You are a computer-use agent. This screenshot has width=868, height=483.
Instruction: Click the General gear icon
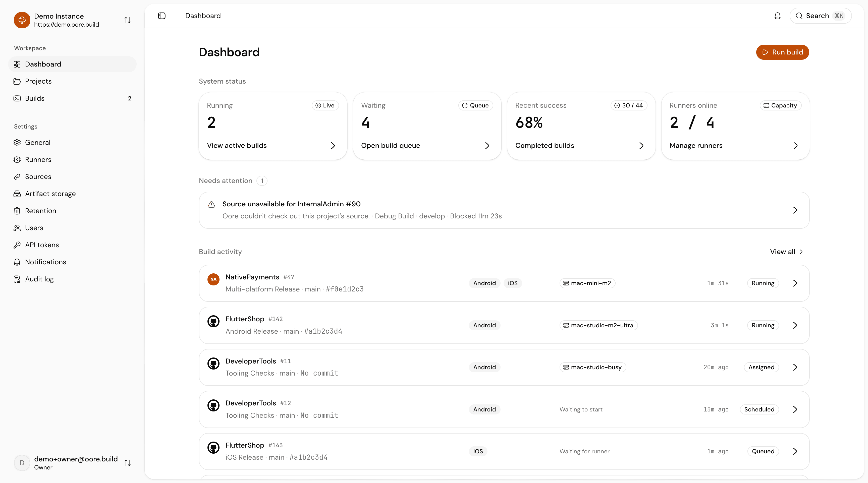coord(17,143)
